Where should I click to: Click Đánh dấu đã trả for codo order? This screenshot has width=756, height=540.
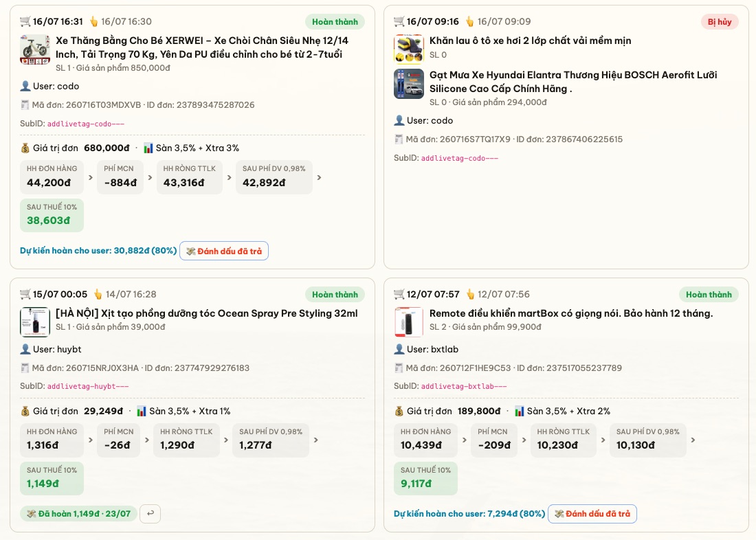224,251
